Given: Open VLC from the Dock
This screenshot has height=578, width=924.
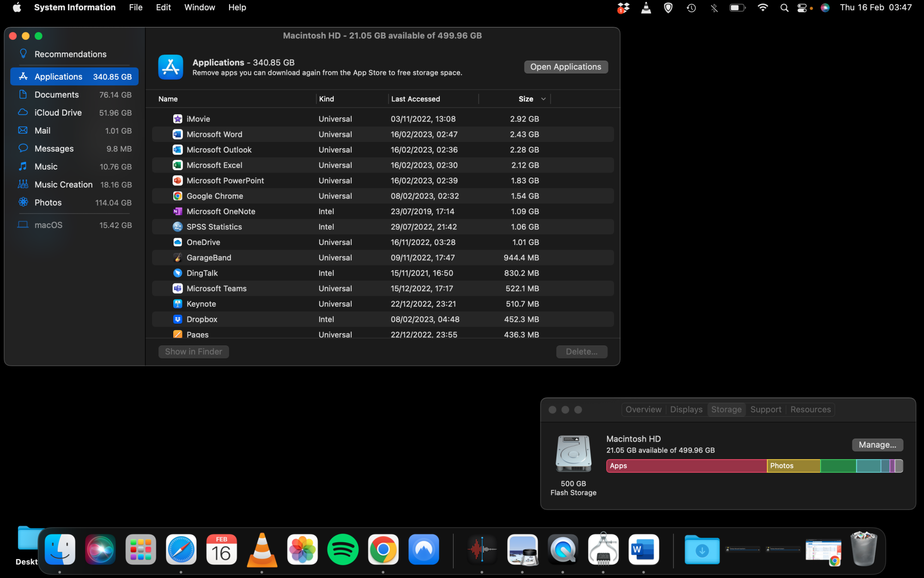Looking at the screenshot, I should [262, 549].
